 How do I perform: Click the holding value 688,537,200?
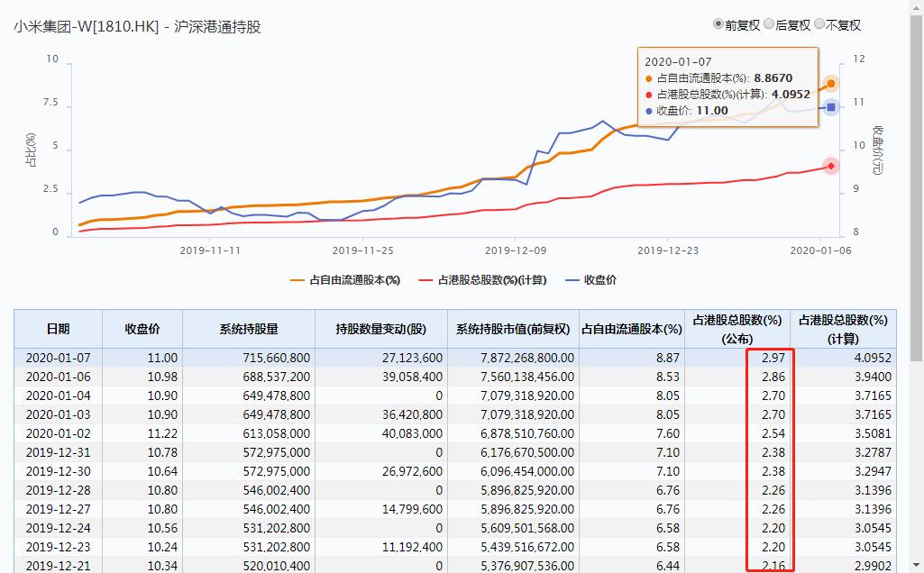coord(277,377)
